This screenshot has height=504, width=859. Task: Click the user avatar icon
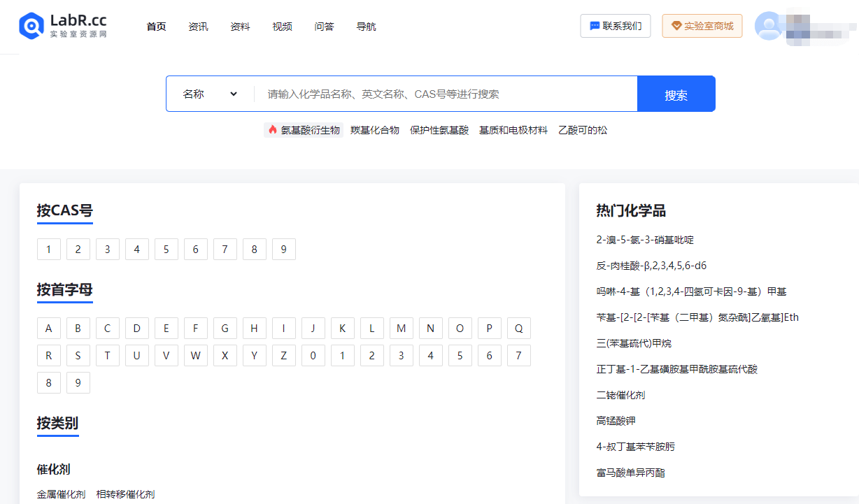tap(769, 26)
